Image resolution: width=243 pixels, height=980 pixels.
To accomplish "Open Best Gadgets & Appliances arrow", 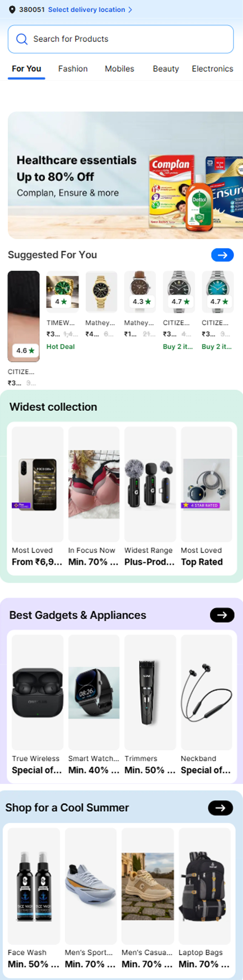I will [x=222, y=615].
